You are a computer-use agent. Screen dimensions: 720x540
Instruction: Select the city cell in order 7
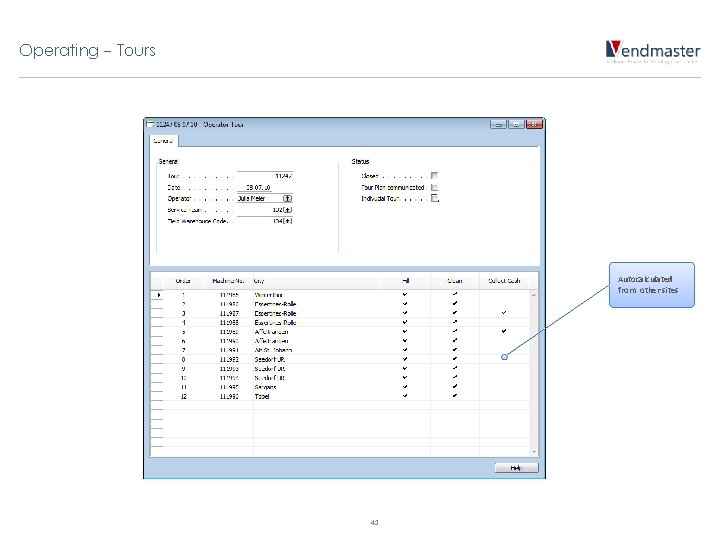tap(317, 350)
